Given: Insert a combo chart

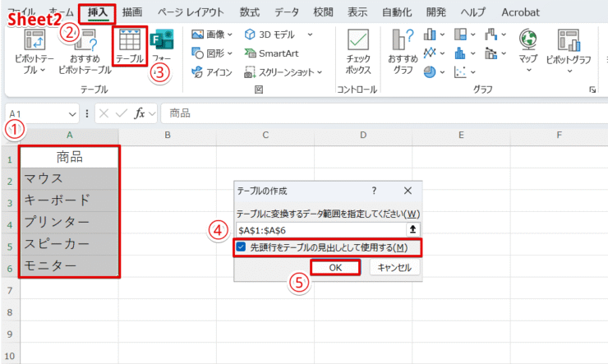Looking at the screenshot, I should 491,53.
